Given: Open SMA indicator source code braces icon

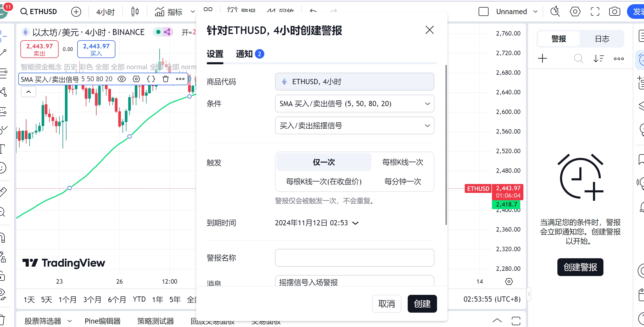Looking at the screenshot, I should pos(151,79).
